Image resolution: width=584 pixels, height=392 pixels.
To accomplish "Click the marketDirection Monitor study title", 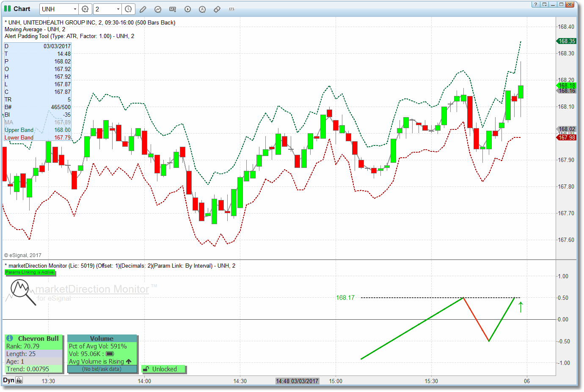I will pyautogui.click(x=120, y=266).
